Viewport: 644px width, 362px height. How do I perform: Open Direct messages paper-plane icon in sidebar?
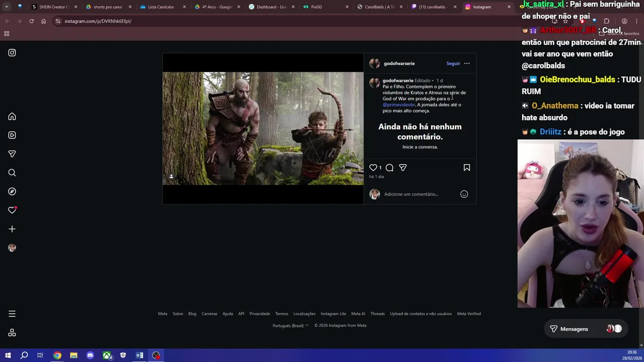(x=12, y=154)
